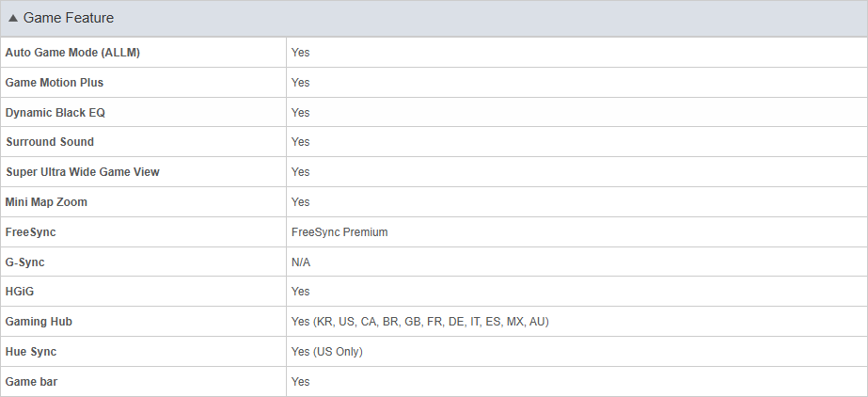
Task: Click the Surround Sound row label
Action: (x=50, y=142)
